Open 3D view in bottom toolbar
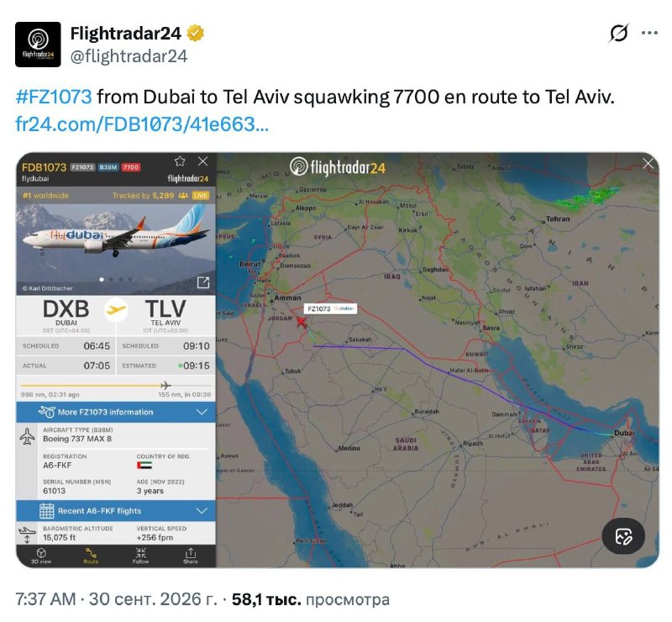The width and height of the screenshot is (672, 622). coord(41,556)
